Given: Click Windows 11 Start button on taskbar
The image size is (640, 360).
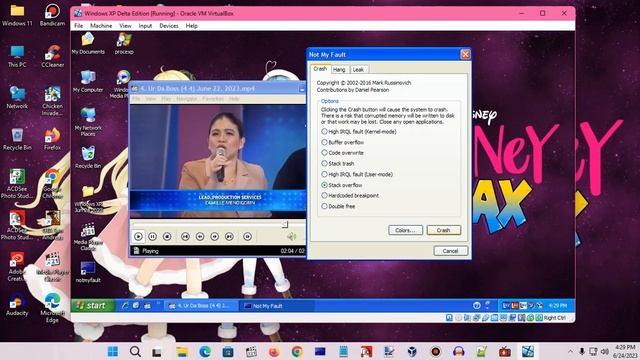Looking at the screenshot, I should click(113, 351).
